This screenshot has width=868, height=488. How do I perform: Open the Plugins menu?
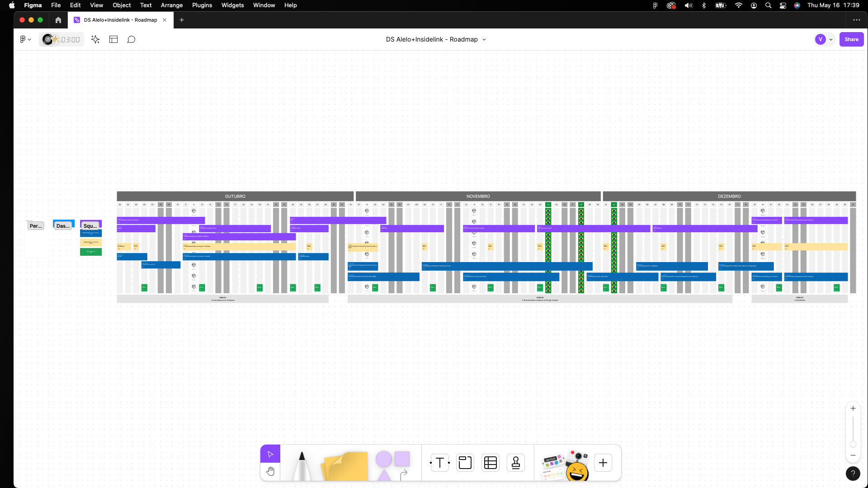tap(202, 5)
